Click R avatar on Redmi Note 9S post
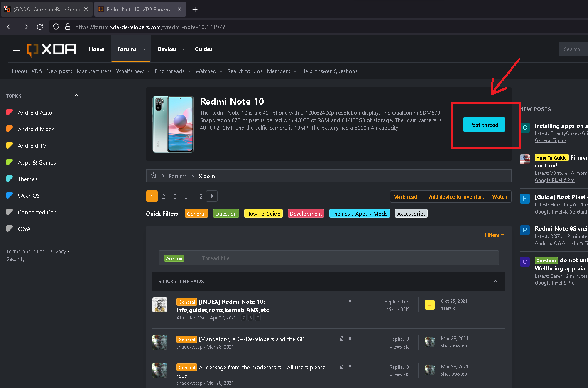The height and width of the screenshot is (388, 588). [525, 230]
